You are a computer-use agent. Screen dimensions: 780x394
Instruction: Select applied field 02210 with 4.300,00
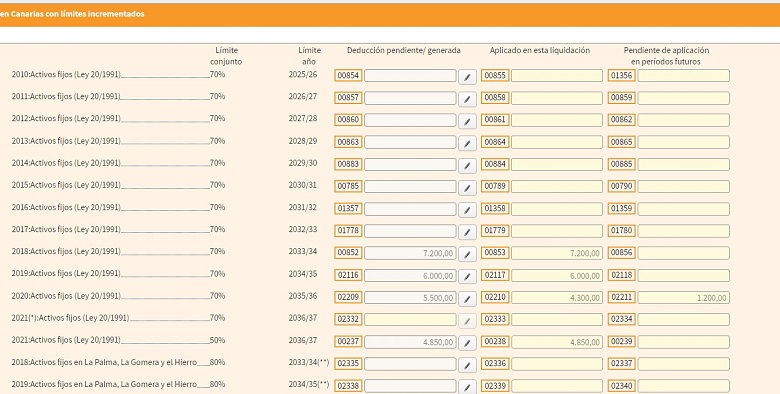click(x=557, y=297)
